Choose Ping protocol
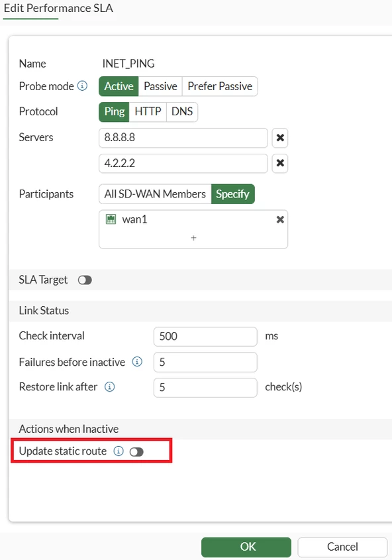Screen dimensions: 392x560 [x=114, y=112]
